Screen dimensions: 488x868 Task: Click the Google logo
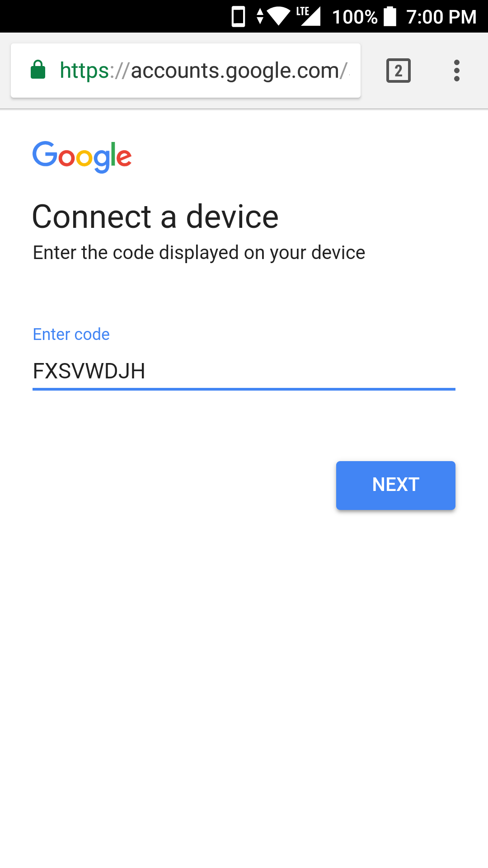tap(82, 157)
